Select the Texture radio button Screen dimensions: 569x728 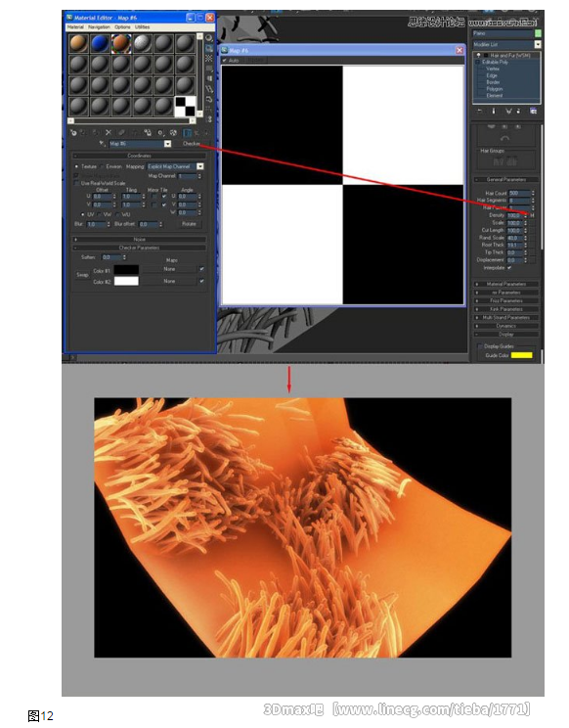click(77, 166)
